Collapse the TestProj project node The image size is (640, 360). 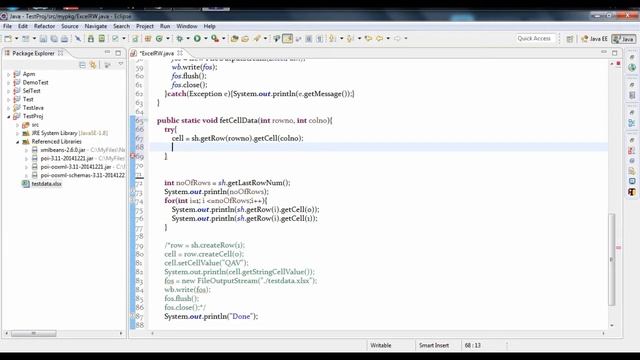pos(9,116)
